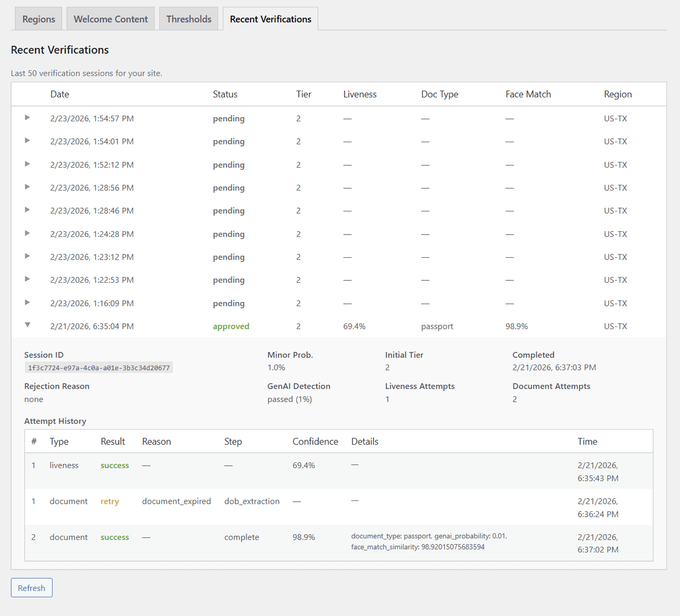Expand the 1:23:12 PM pending row
This screenshot has width=680, height=616.
tap(27, 256)
